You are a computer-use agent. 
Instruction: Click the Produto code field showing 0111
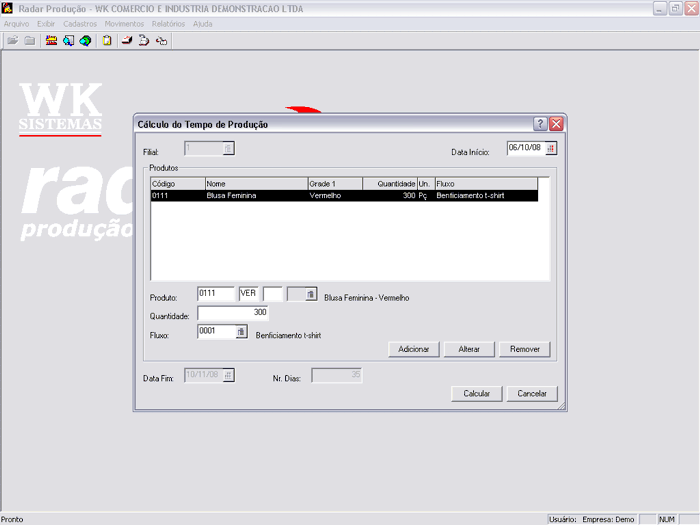tap(215, 294)
